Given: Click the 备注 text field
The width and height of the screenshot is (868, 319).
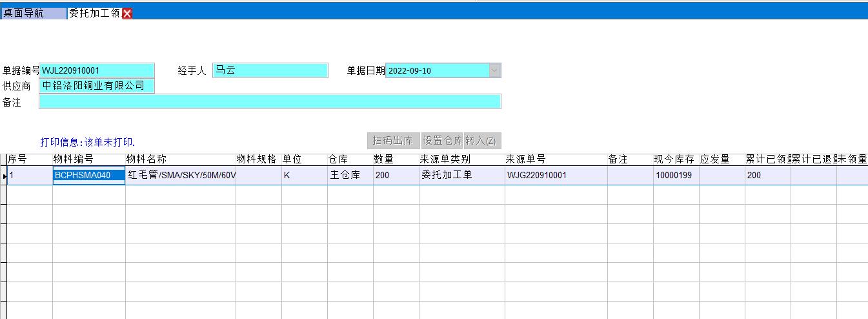Looking at the screenshot, I should click(270, 101).
